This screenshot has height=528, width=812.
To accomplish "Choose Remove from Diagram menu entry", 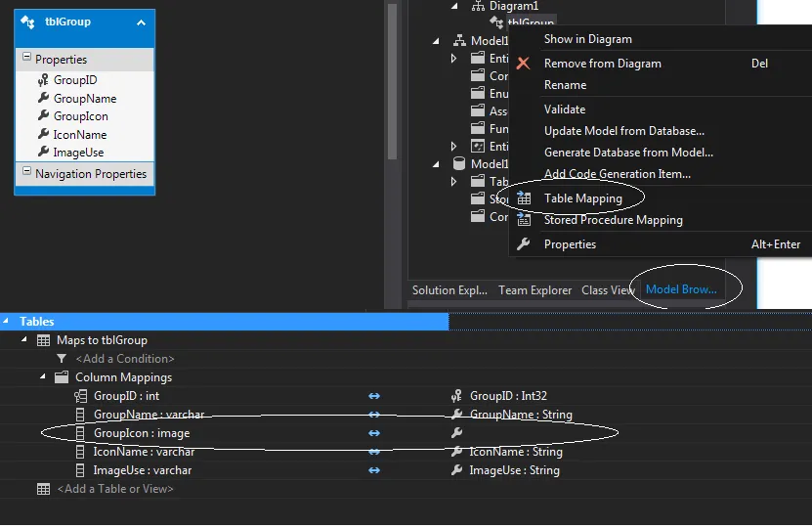I will point(602,64).
